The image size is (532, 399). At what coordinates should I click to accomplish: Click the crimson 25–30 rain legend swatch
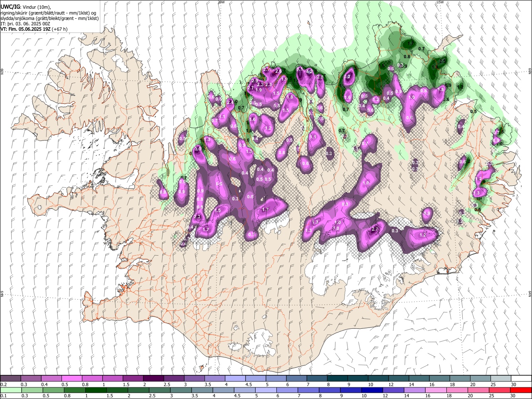(499, 390)
